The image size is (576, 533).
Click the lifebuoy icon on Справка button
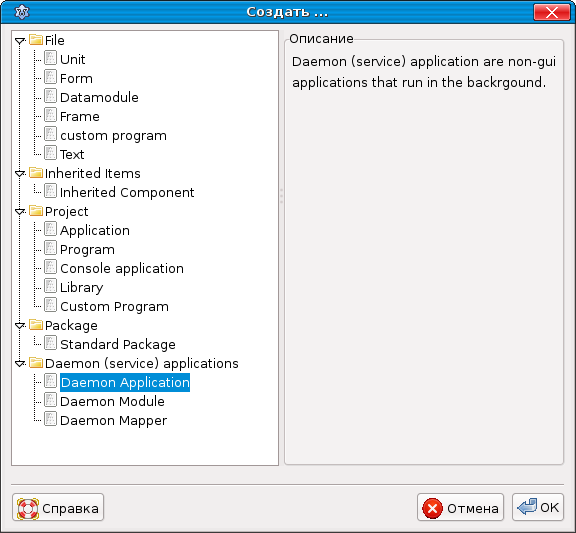point(28,508)
